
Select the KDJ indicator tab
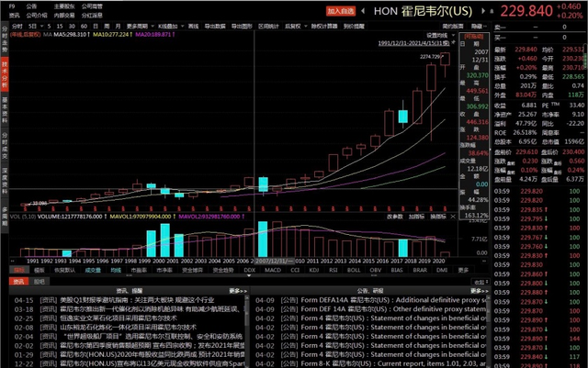tap(314, 270)
